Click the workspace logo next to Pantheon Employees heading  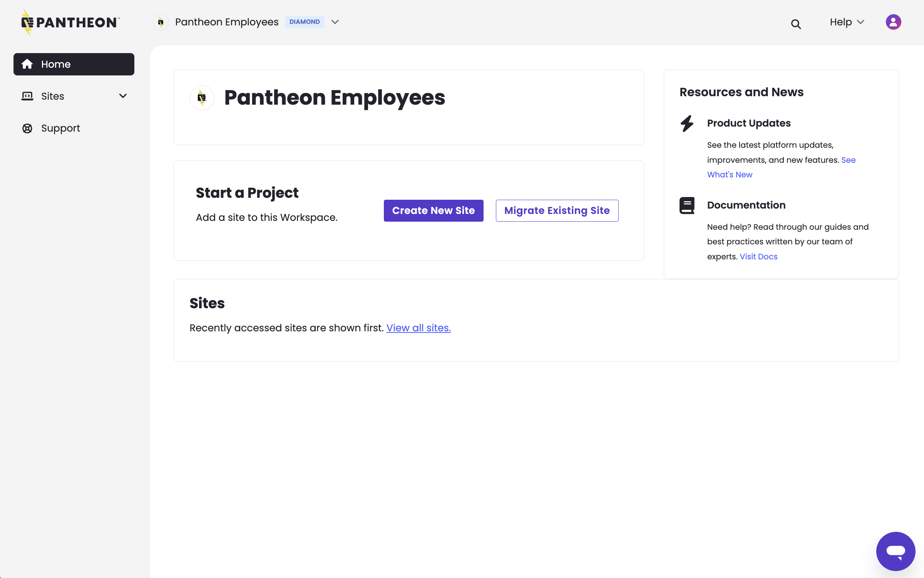tap(202, 98)
